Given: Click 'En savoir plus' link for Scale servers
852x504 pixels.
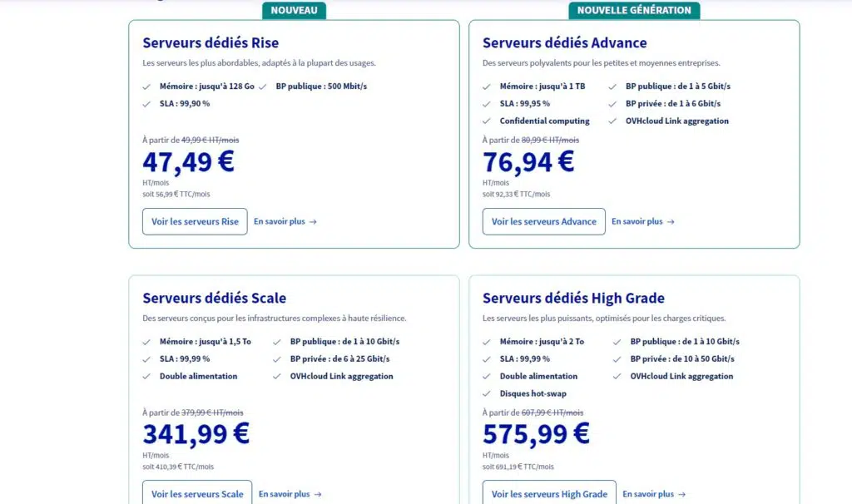Looking at the screenshot, I should pos(290,494).
